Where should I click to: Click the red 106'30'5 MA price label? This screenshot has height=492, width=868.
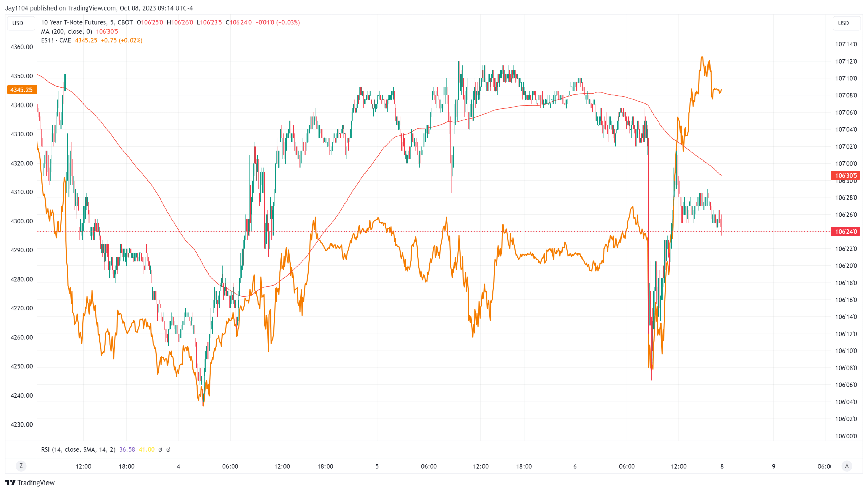845,175
